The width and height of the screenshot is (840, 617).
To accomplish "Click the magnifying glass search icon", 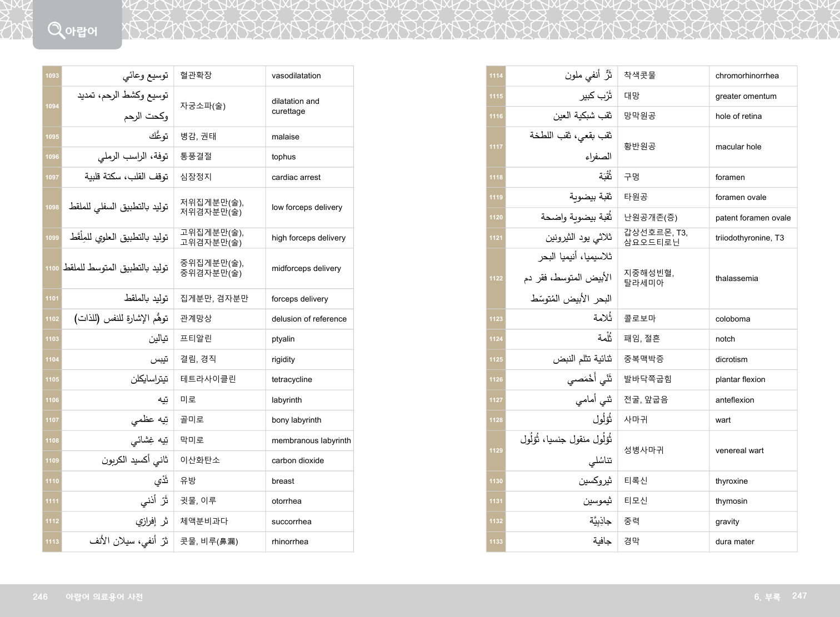I will point(56,29).
